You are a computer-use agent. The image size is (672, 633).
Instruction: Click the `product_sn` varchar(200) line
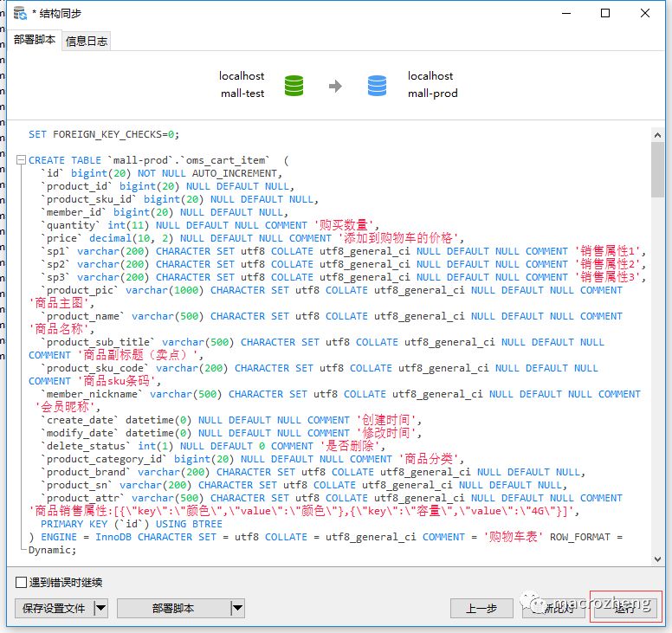304,485
